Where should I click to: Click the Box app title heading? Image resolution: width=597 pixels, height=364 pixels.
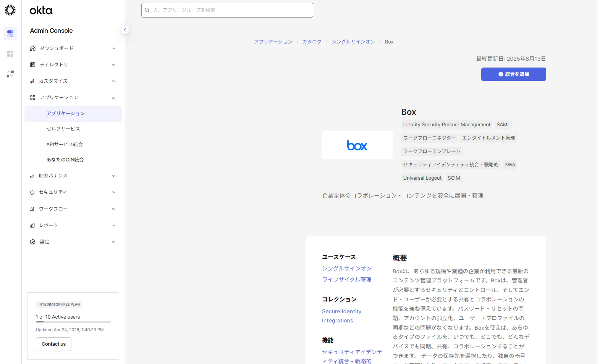[x=409, y=112]
